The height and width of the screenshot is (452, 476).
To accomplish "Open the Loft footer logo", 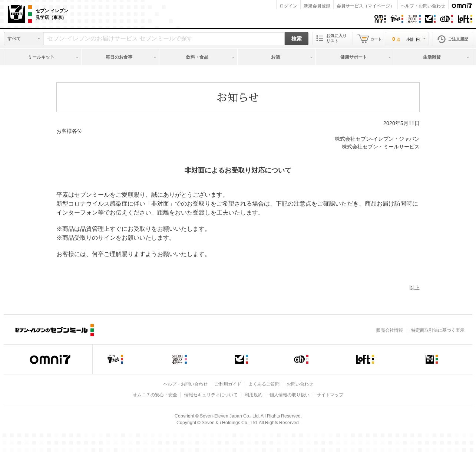I will click(365, 359).
